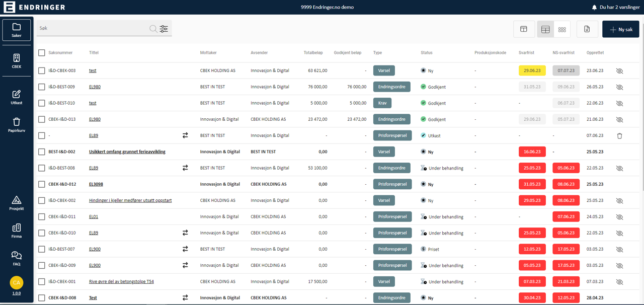Screen dimensions: 644x305
Task: Click the CA user avatar
Action: (x=17, y=283)
